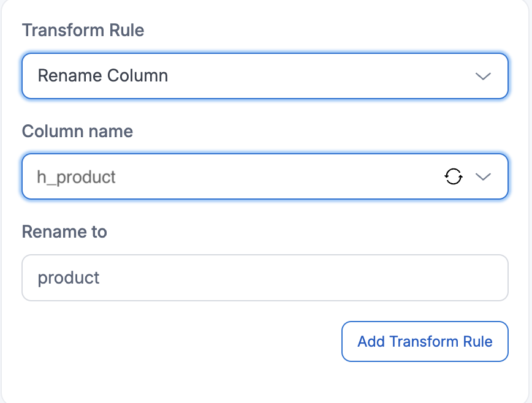Click the Column name label
The width and height of the screenshot is (532, 403).
(77, 130)
